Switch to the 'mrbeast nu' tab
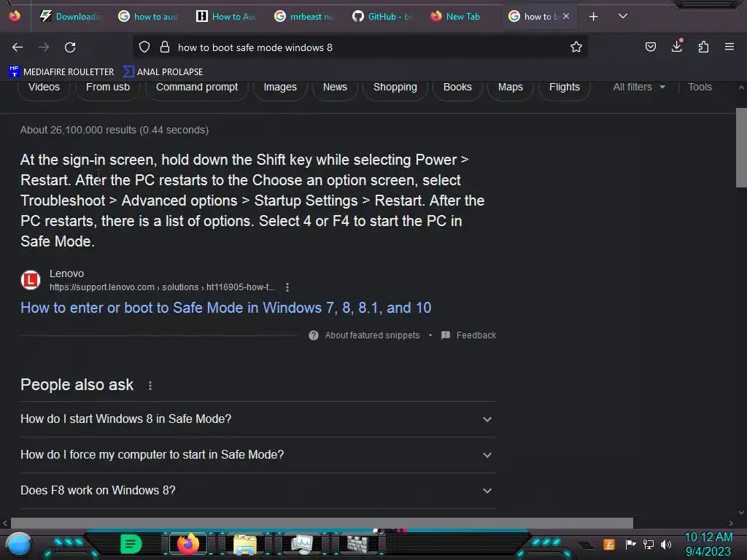The image size is (747, 560). (304, 17)
